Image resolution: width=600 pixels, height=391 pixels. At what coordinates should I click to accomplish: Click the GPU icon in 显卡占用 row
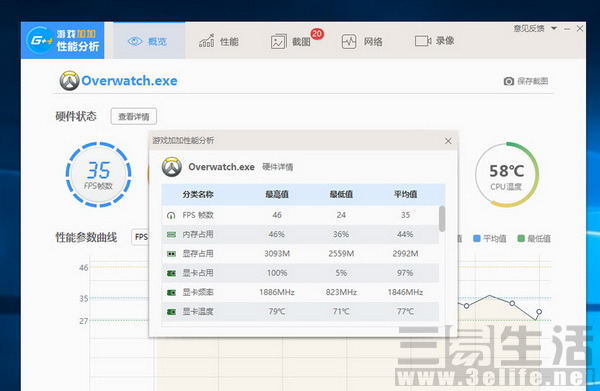(171, 273)
